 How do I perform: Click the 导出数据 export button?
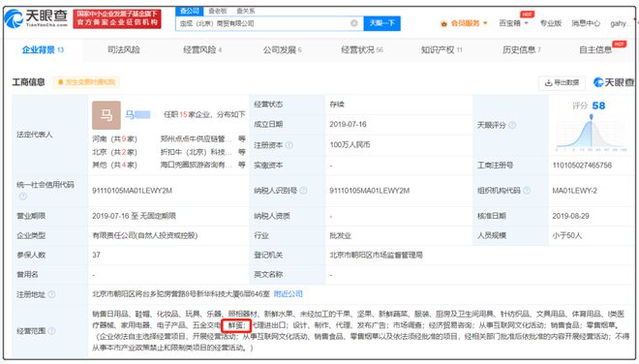[x=562, y=82]
